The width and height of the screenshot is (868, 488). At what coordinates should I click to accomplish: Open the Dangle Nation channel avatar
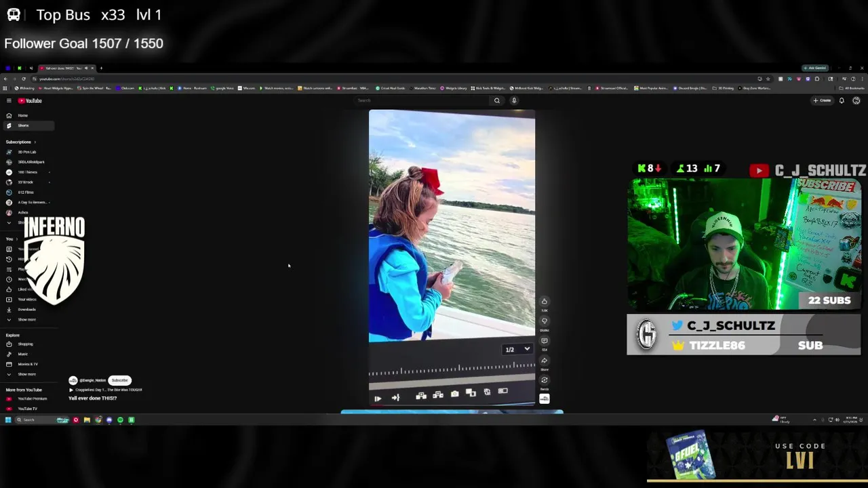pyautogui.click(x=73, y=380)
